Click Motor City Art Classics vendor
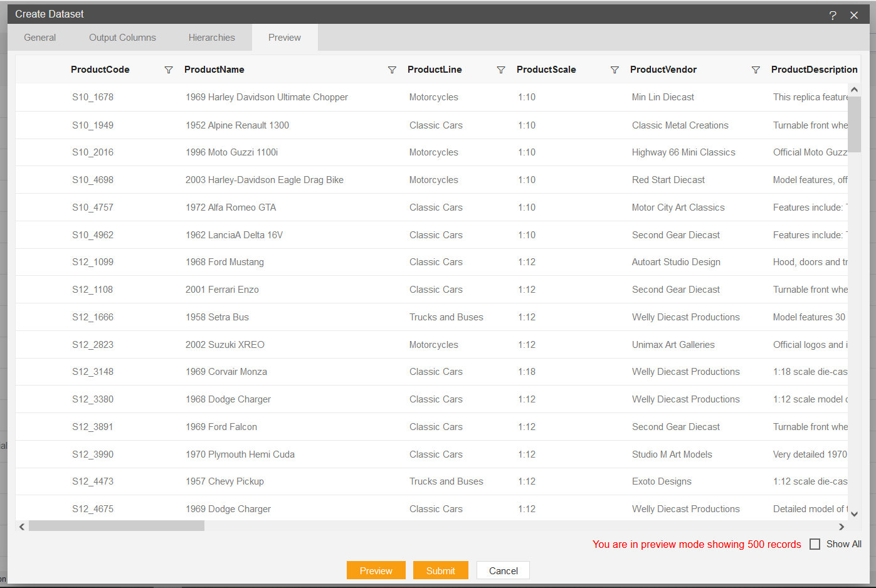The width and height of the screenshot is (876, 588). 678,207
